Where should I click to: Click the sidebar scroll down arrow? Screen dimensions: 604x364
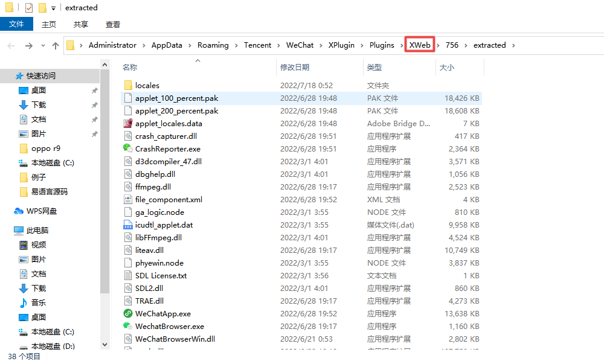click(x=104, y=344)
